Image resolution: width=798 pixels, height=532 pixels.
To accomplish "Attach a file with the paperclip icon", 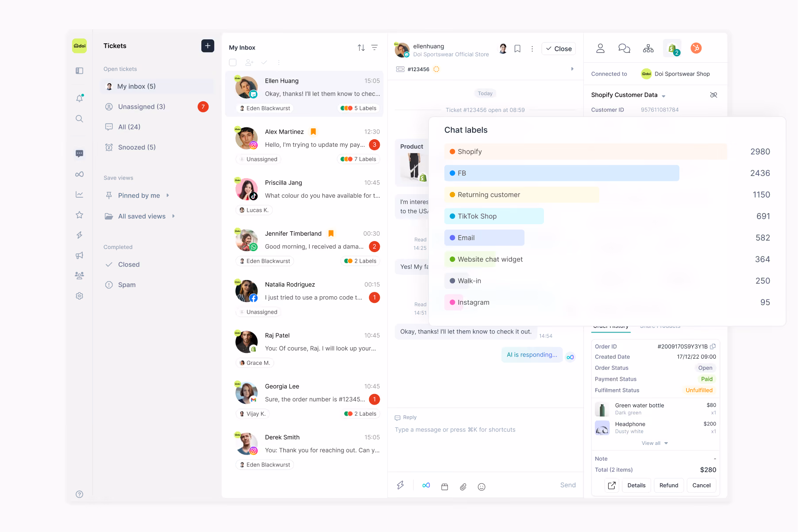I will [463, 486].
